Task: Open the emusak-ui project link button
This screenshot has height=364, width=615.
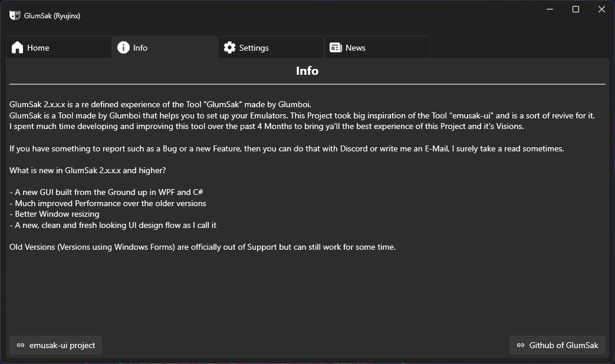Action: (x=55, y=345)
